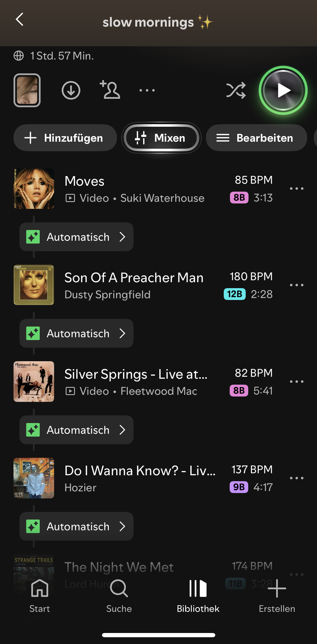Open options for the Moves track
The image size is (317, 644).
[297, 189]
